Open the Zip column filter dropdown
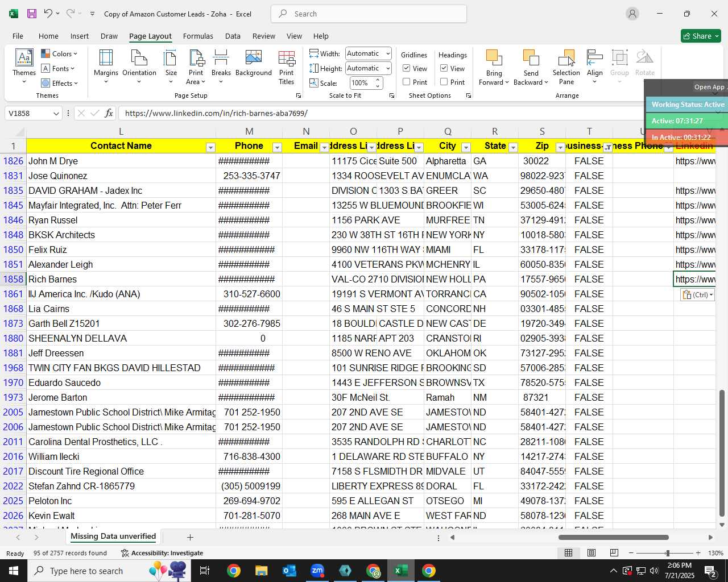728x582 pixels. pyautogui.click(x=560, y=147)
